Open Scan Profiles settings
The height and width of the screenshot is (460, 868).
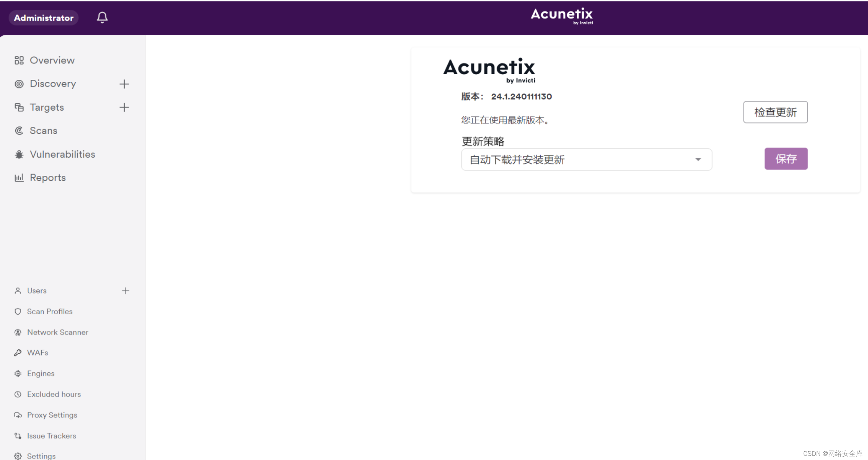[x=50, y=311]
